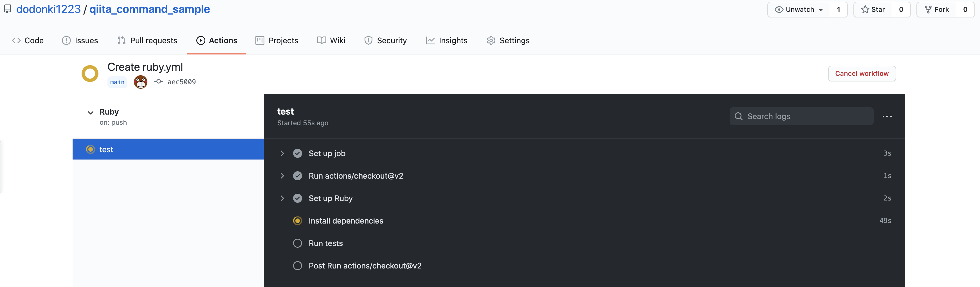Click the Set up Ruby step label
980x287 pixels.
[331, 199]
